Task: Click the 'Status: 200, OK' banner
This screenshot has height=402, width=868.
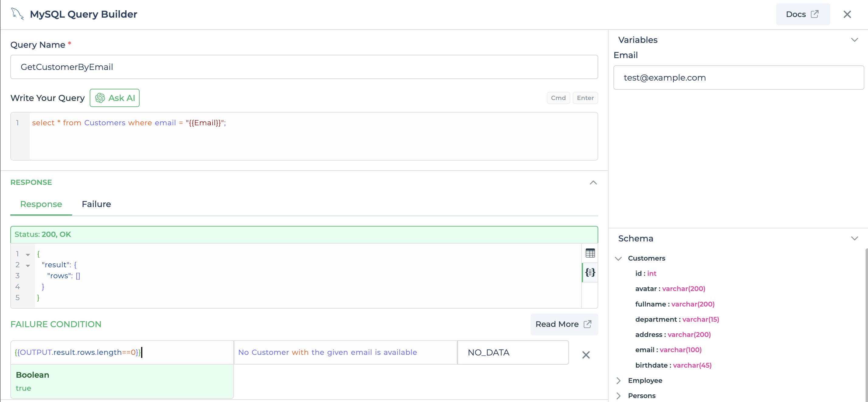Action: point(304,234)
